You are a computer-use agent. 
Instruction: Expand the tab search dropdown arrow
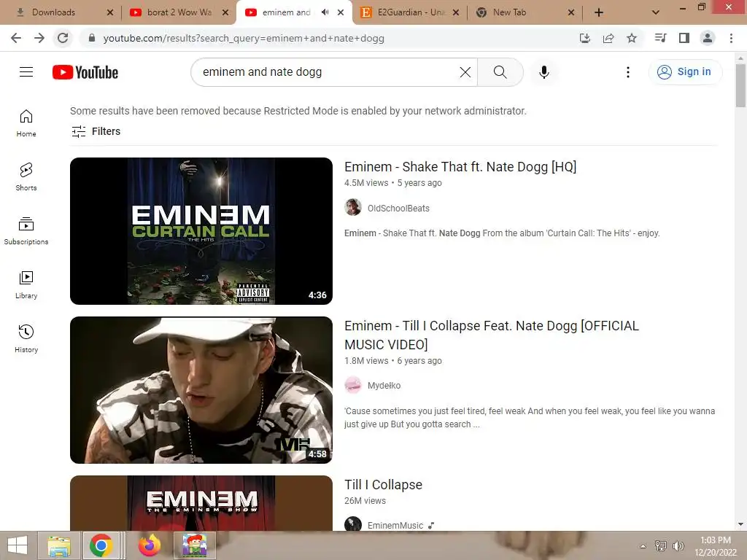click(x=656, y=12)
